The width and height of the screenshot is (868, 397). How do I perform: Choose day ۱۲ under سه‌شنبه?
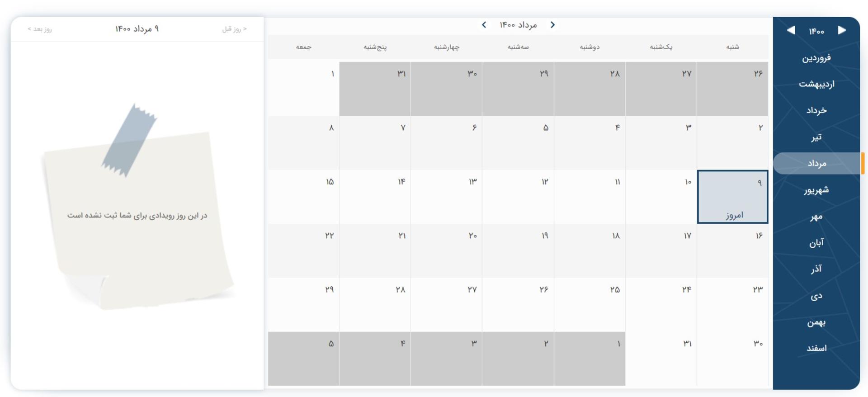518,197
